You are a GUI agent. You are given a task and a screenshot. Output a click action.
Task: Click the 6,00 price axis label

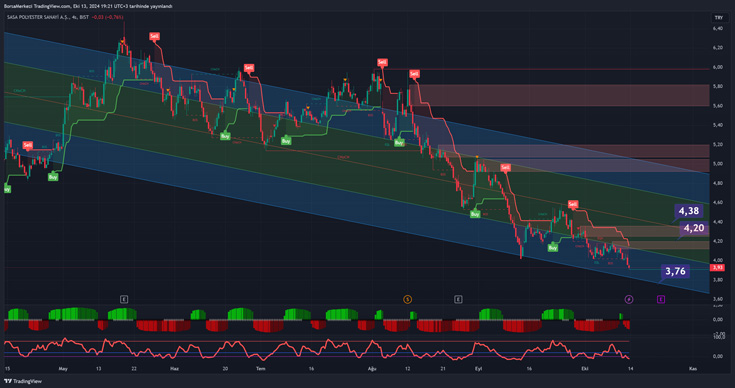pyautogui.click(x=717, y=67)
